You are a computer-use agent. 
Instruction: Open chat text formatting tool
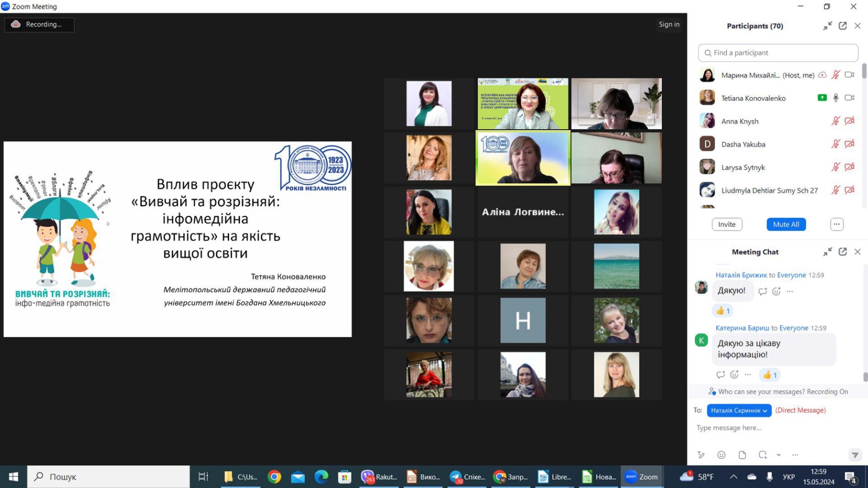click(701, 455)
